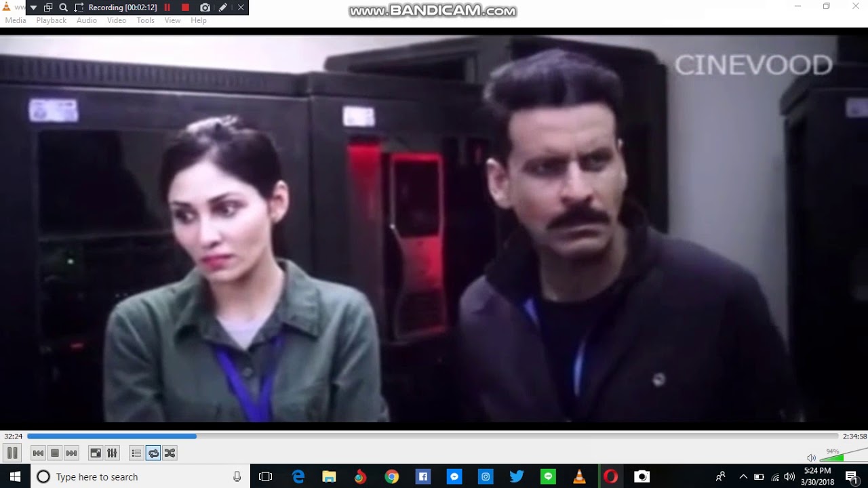The image size is (868, 488).
Task: Pause the VLC video playback
Action: coord(12,453)
